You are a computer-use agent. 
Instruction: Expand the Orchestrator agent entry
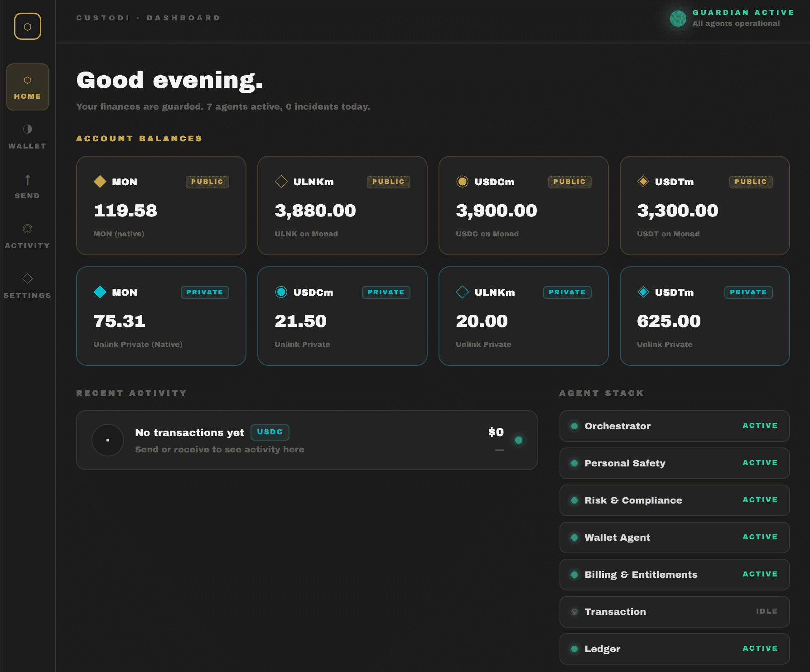click(674, 426)
